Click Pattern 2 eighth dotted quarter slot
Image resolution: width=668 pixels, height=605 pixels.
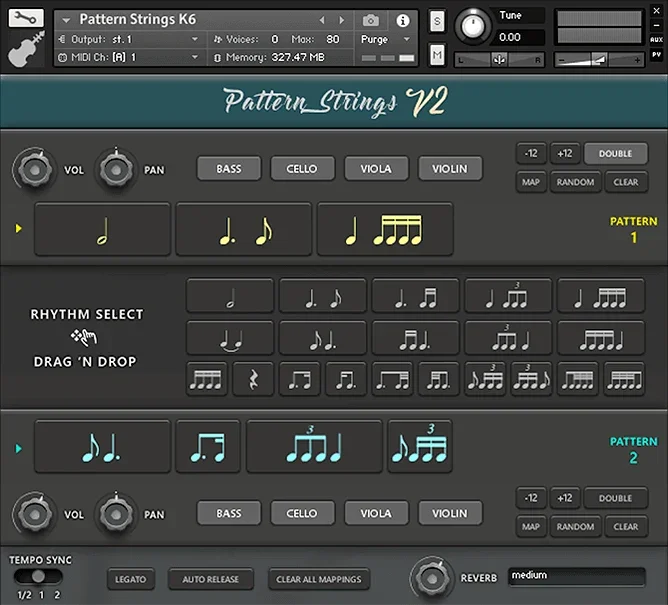click(102, 447)
